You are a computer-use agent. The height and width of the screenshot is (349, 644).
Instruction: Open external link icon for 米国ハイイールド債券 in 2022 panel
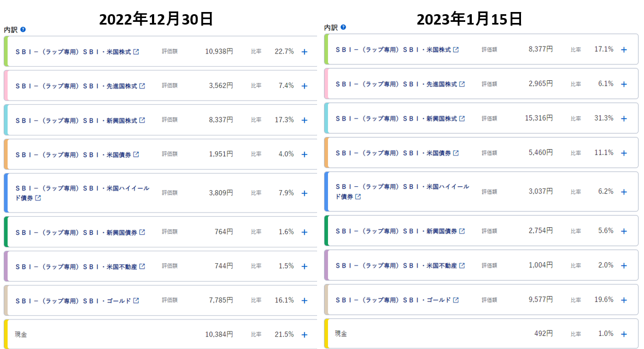(x=38, y=198)
